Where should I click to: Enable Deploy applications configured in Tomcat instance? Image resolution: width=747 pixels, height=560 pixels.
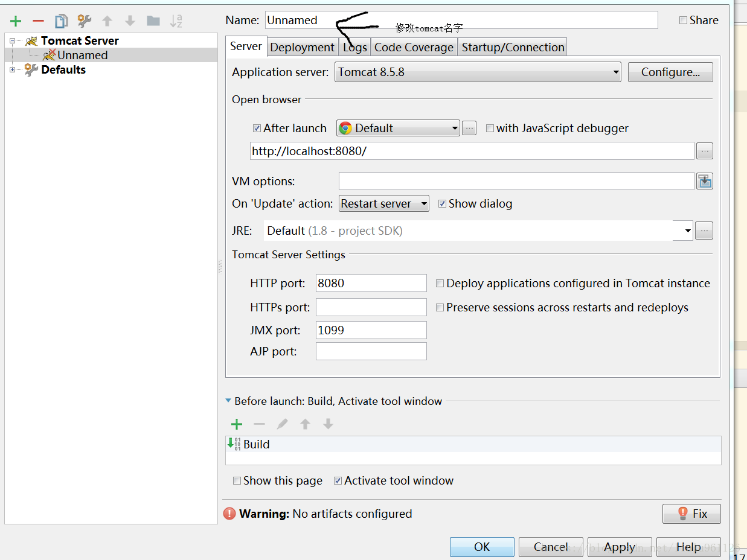point(440,283)
